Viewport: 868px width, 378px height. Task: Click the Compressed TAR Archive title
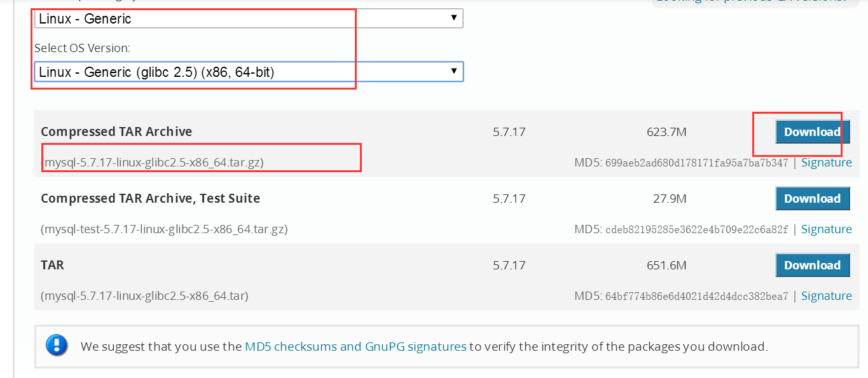click(x=116, y=132)
